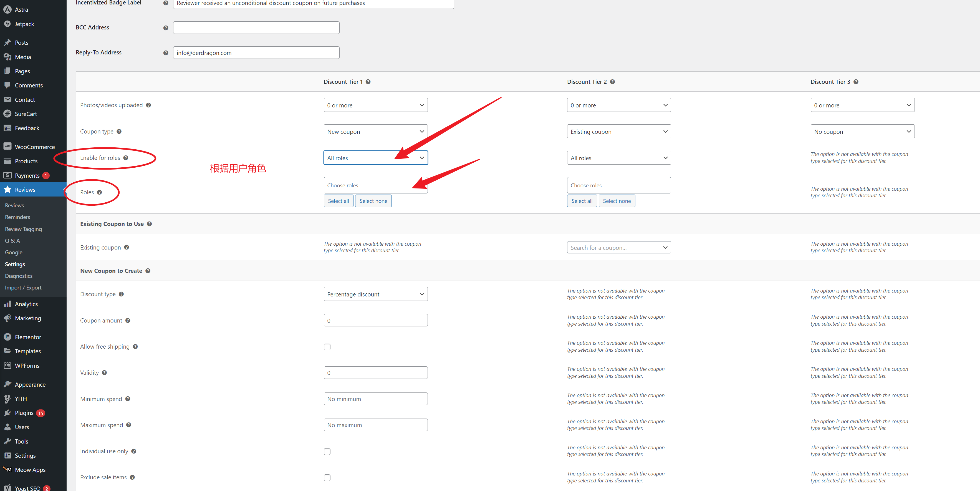980x491 pixels.
Task: Click the YITH icon in sidebar
Action: (x=7, y=398)
